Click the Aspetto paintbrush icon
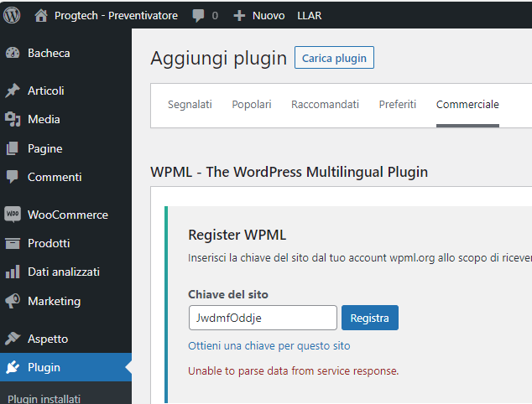This screenshot has width=532, height=404. pyautogui.click(x=13, y=339)
